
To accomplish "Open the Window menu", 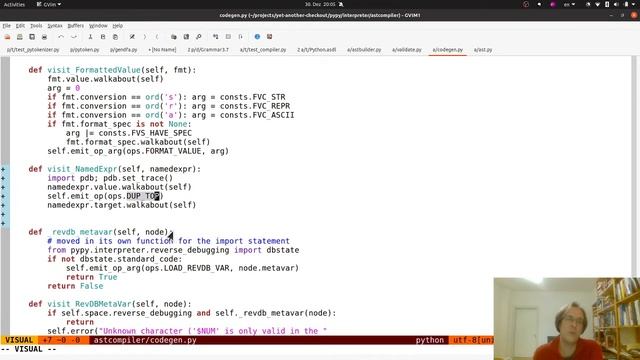I will 98,26.
